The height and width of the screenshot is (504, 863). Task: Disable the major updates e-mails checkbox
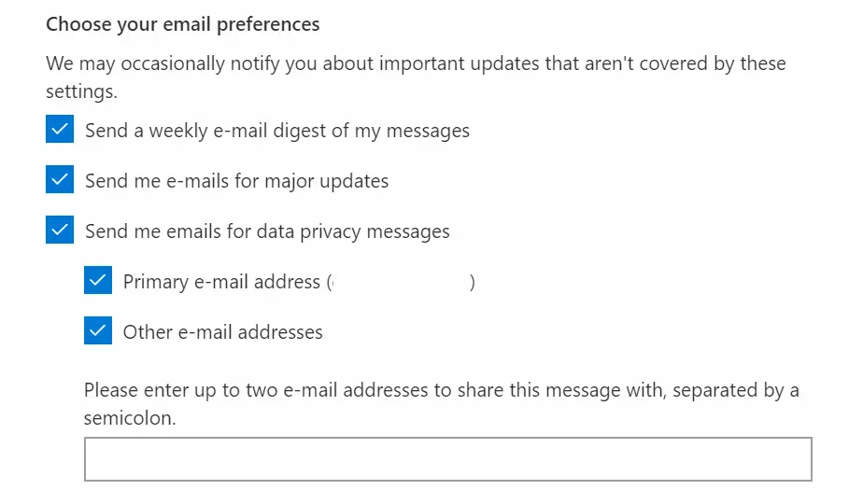[60, 180]
